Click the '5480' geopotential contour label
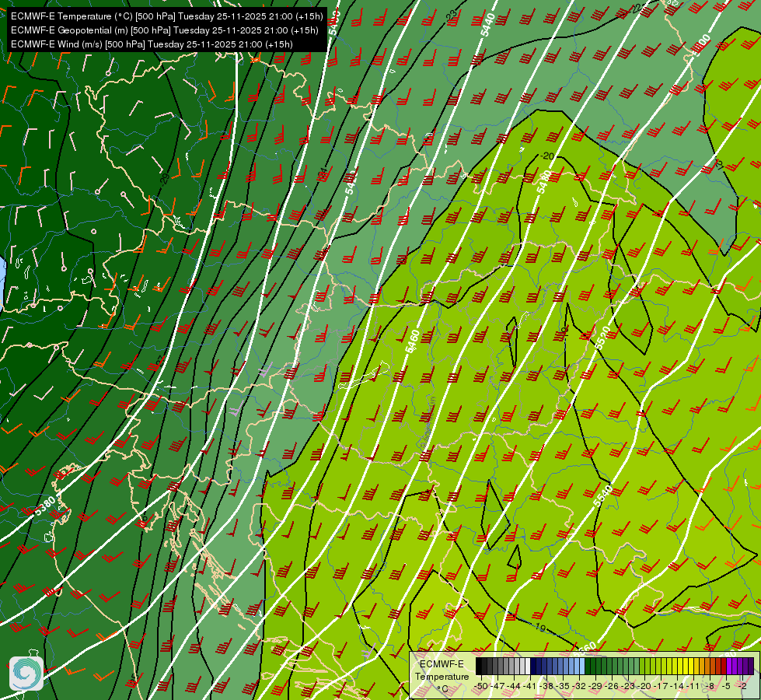This screenshot has width=761, height=700. 543,181
